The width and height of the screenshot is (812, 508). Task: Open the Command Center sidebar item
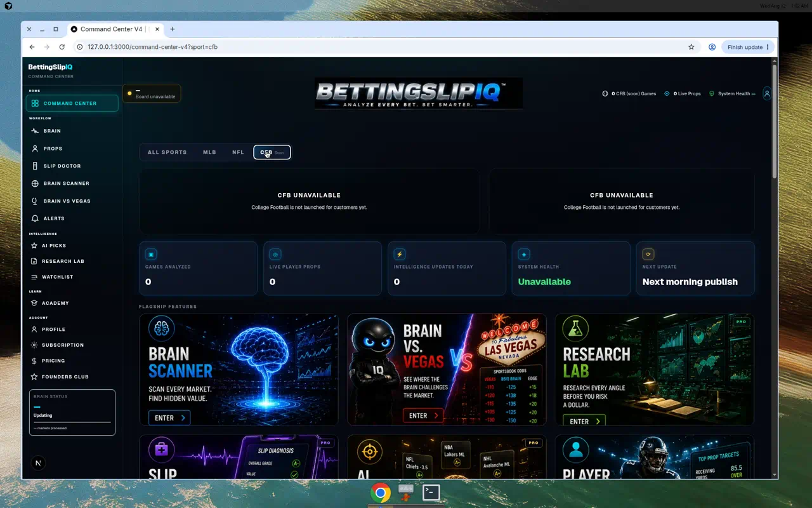pos(72,103)
